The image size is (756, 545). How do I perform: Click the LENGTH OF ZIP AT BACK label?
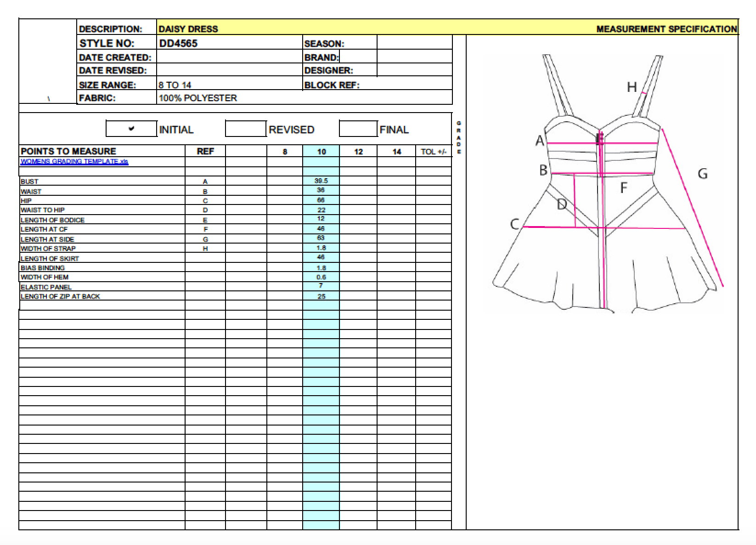tap(61, 296)
